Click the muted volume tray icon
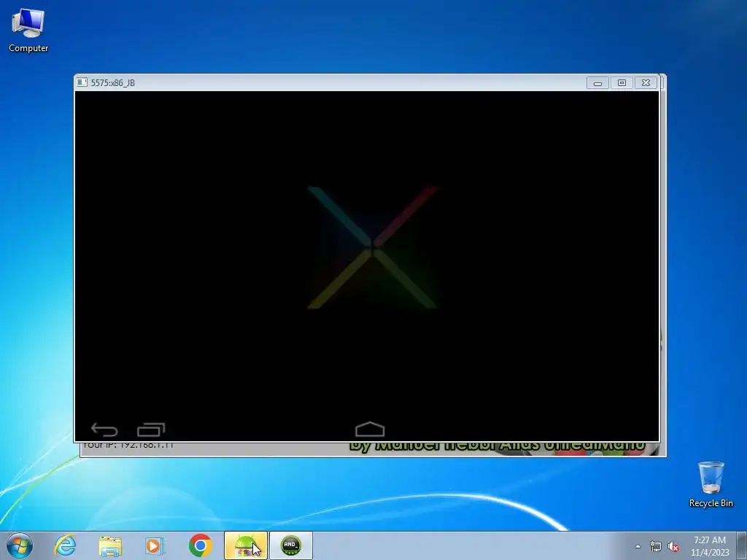The height and width of the screenshot is (560, 747). click(x=673, y=547)
